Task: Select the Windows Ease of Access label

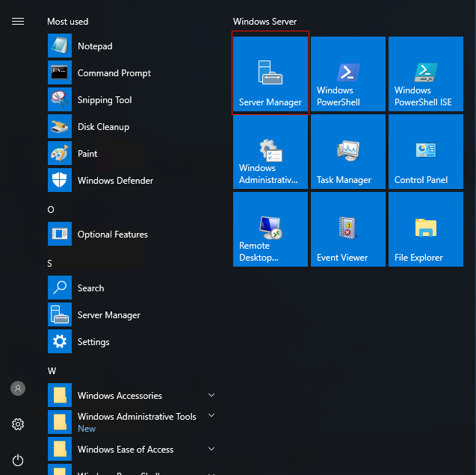Action: tap(126, 449)
